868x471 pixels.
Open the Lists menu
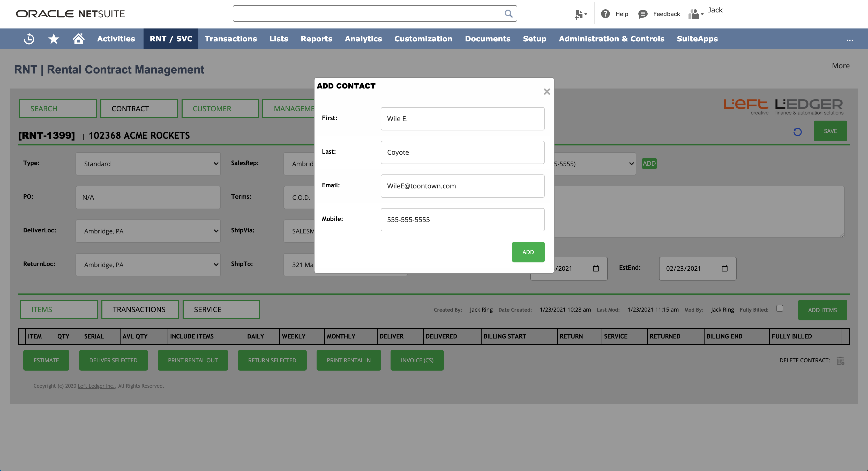pyautogui.click(x=279, y=39)
